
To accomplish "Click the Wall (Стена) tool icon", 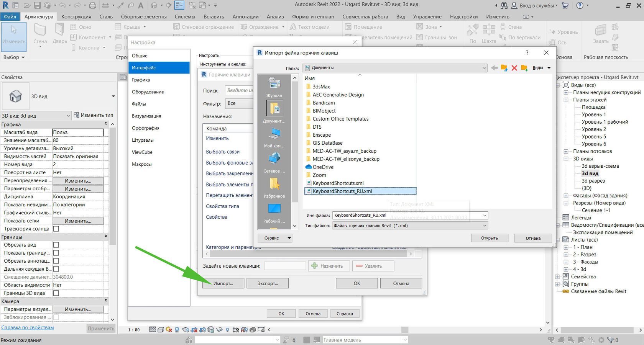I will click(x=40, y=30).
